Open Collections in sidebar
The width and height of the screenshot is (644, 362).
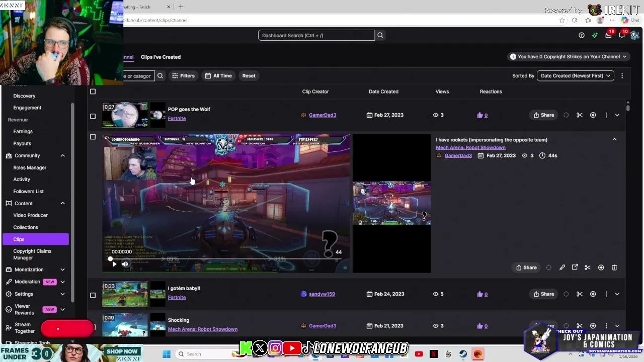(x=25, y=227)
